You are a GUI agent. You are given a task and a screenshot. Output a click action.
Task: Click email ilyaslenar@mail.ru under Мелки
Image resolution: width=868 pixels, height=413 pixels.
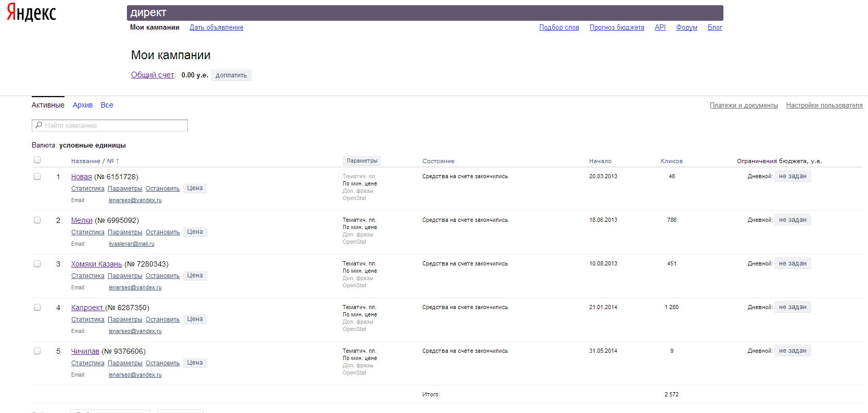click(132, 244)
